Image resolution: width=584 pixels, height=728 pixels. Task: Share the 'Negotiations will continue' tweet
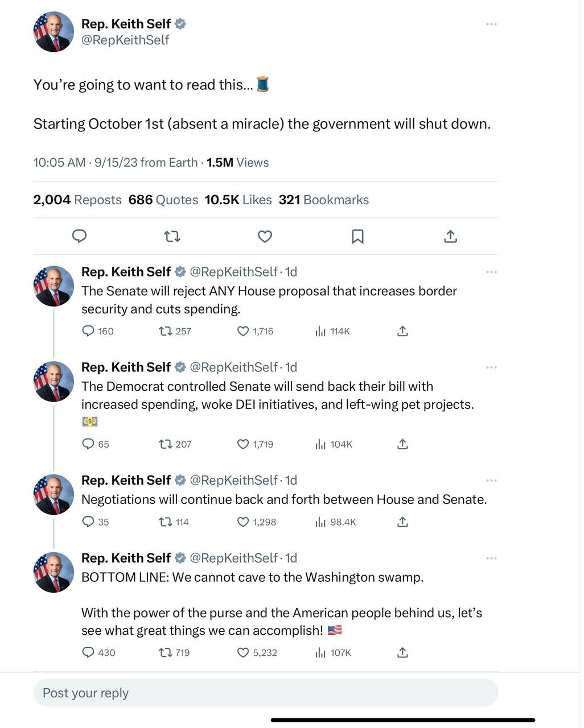click(402, 522)
